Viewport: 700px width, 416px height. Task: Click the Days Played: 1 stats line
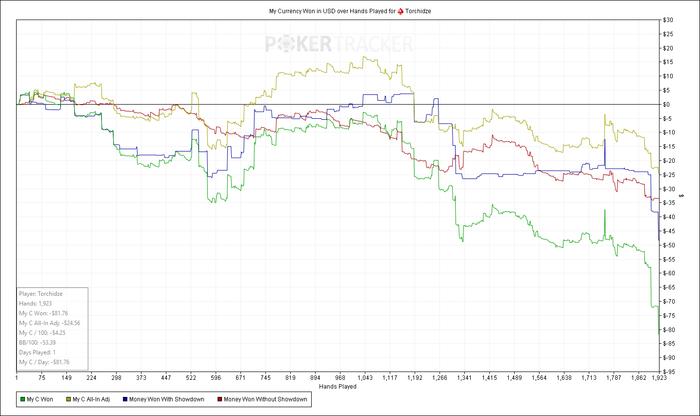(37, 353)
